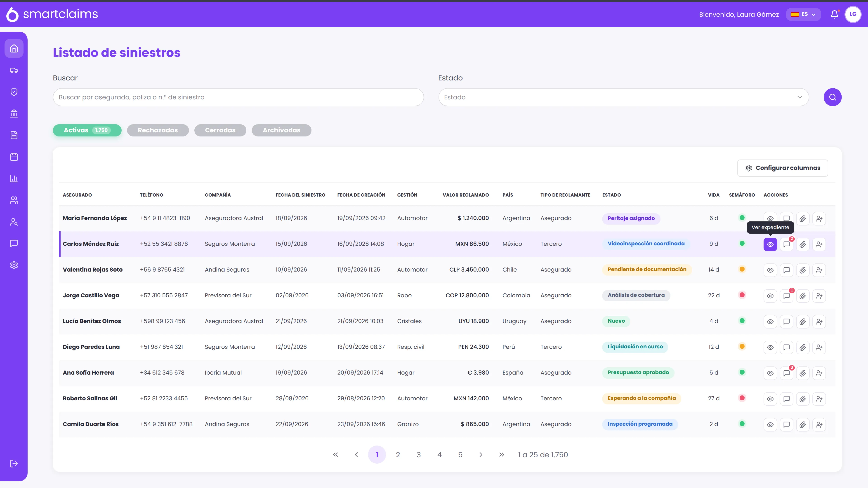Switch to the Cerradas tab
The width and height of the screenshot is (868, 488).
pyautogui.click(x=220, y=130)
